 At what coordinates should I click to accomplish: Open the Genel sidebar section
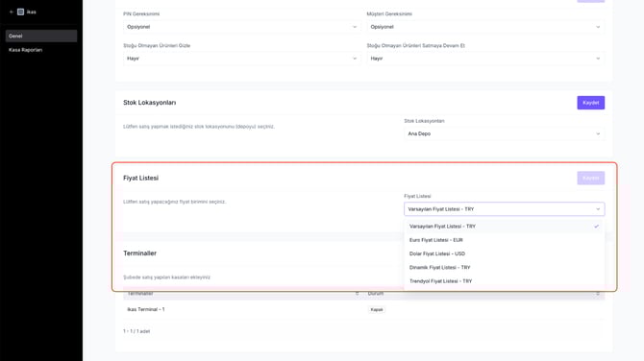point(41,36)
